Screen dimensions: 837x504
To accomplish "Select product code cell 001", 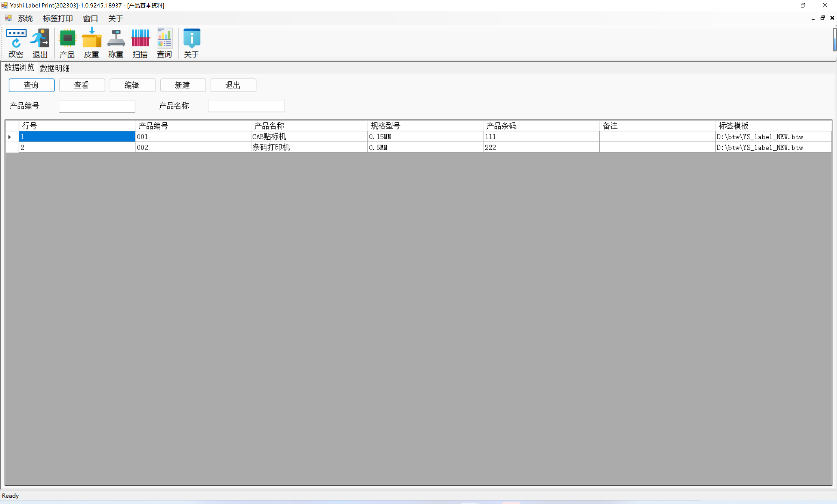I will pyautogui.click(x=193, y=137).
